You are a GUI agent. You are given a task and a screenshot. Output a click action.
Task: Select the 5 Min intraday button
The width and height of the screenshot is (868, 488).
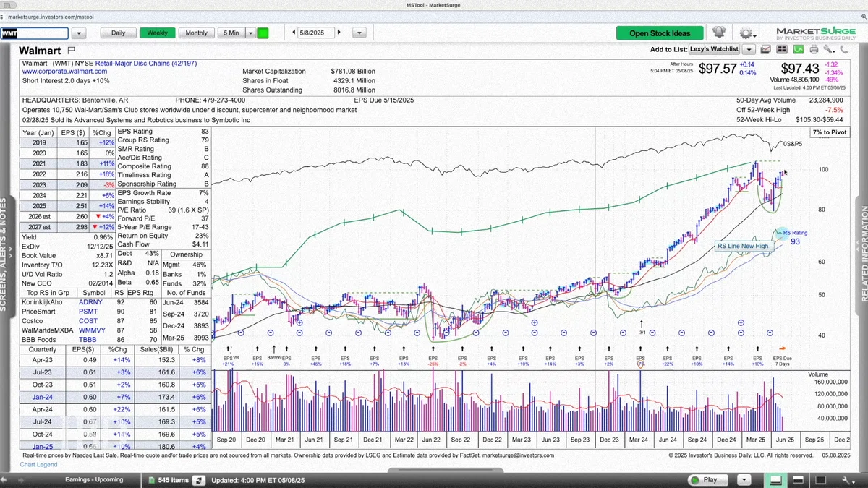click(231, 33)
